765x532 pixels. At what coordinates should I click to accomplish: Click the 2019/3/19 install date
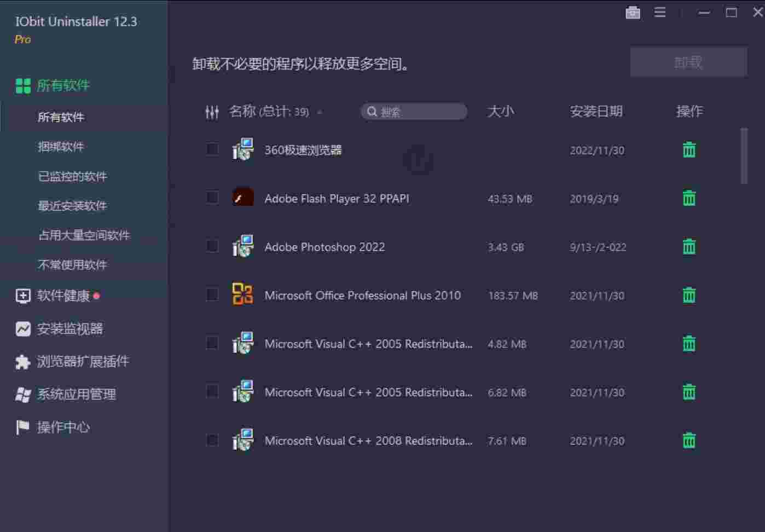(x=594, y=199)
